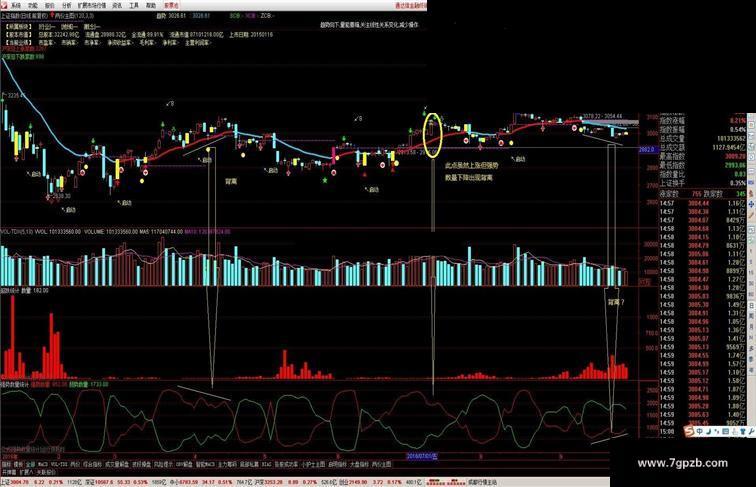
Task: Click the blue 2882.0 price axis label
Action: [648, 149]
